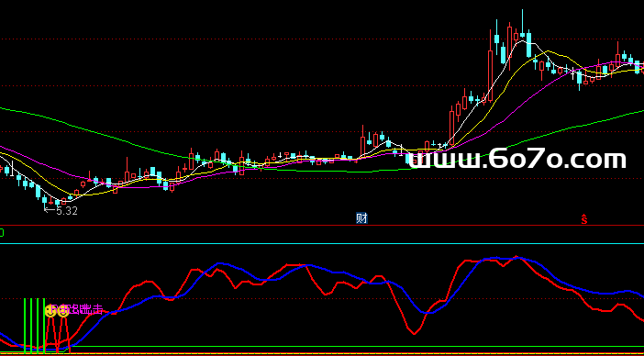Select the last green vertical signal bar

(44, 325)
